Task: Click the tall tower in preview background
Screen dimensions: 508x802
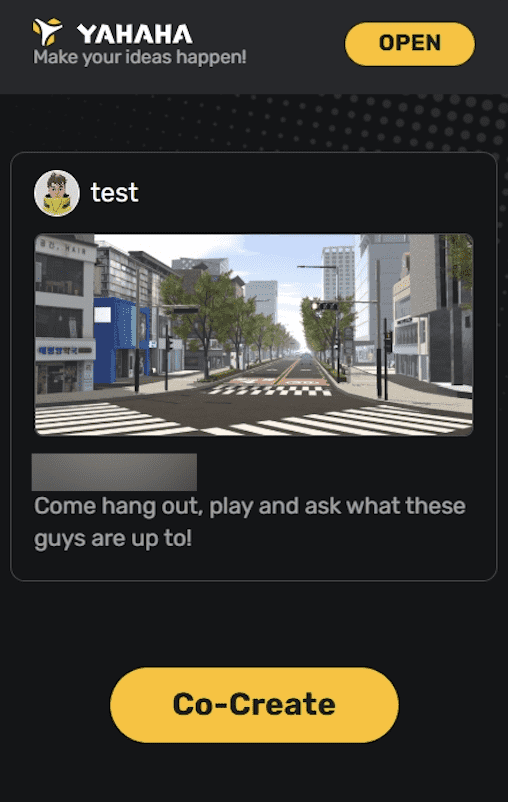Action: [x=339, y=274]
